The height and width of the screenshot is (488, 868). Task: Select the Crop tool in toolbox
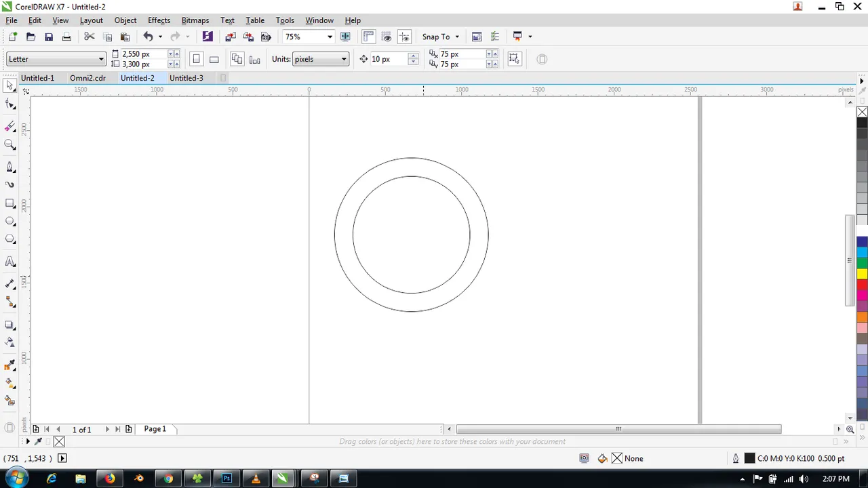[x=10, y=127]
